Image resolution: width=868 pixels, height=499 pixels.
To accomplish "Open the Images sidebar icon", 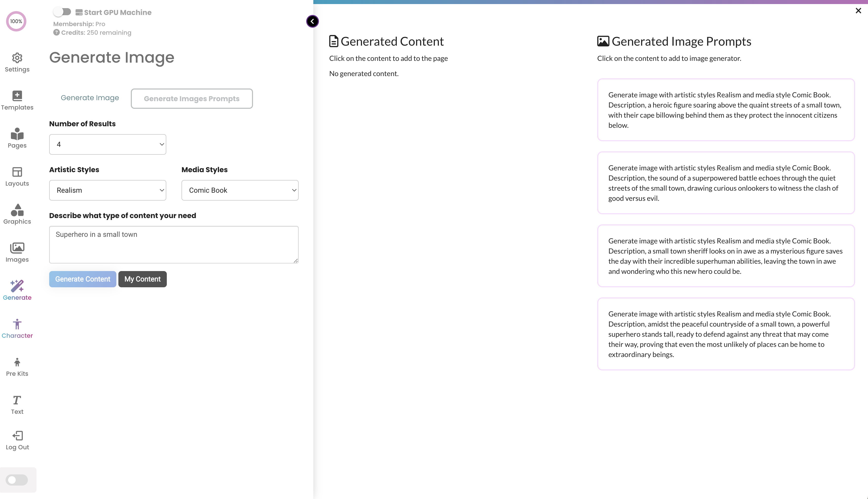I will click(17, 248).
